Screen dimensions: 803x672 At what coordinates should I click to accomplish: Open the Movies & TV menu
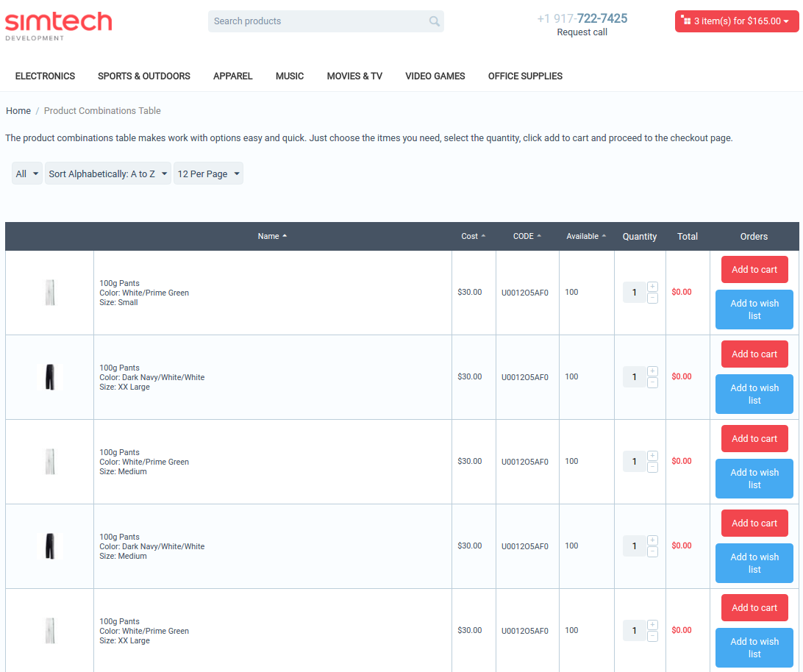point(354,76)
